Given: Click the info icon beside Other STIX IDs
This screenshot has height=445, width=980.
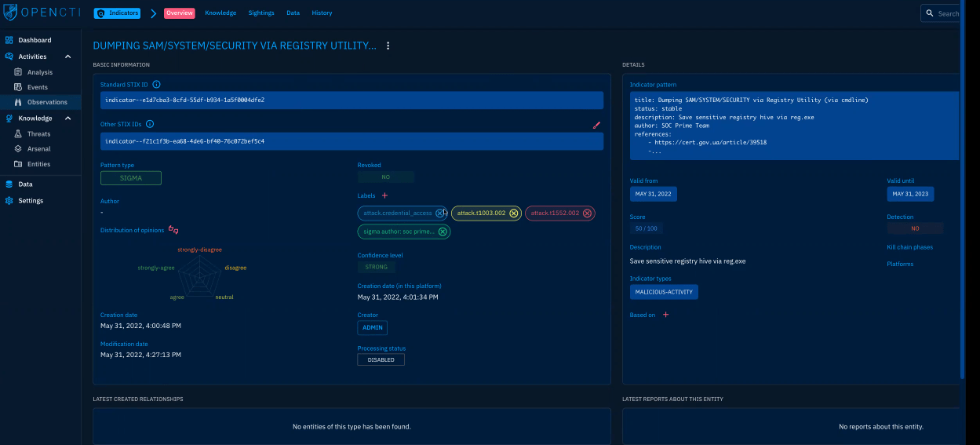Looking at the screenshot, I should click(x=150, y=124).
